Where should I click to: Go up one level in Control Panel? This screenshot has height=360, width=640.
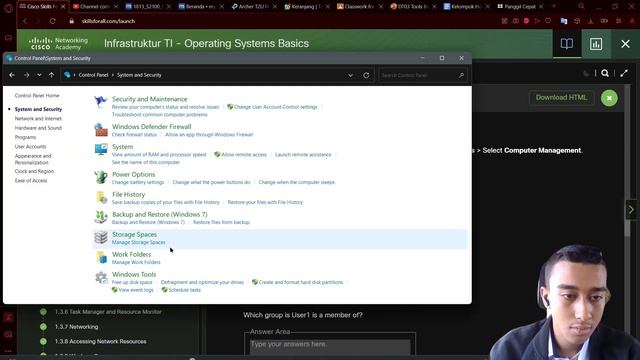[51, 75]
